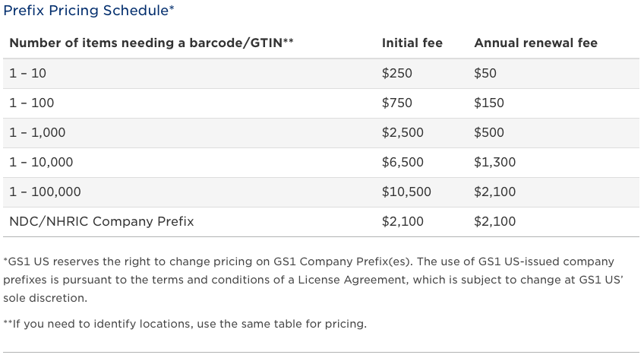Click the $250 initial fee cell
The image size is (644, 358).
[x=396, y=73]
